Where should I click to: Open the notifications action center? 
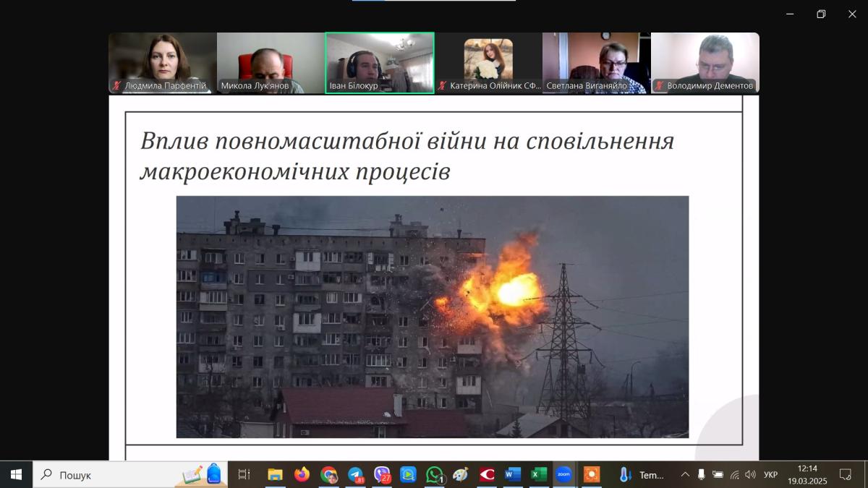point(845,475)
